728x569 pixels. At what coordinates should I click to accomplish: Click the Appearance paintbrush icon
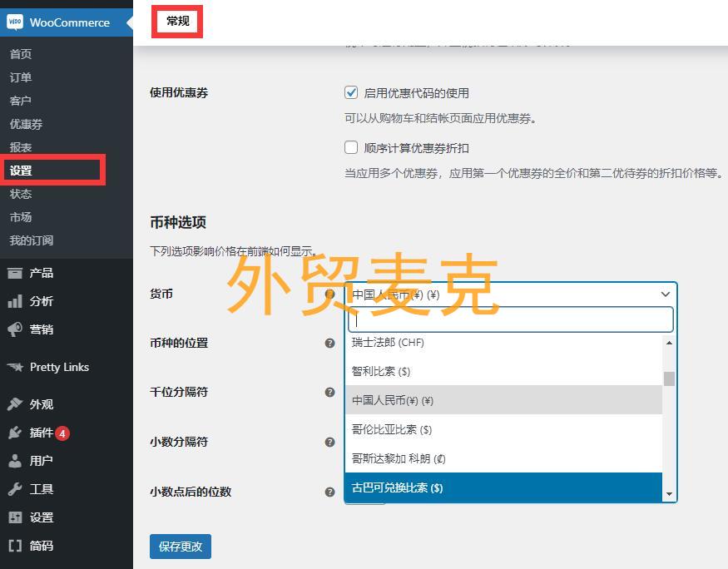[x=15, y=404]
